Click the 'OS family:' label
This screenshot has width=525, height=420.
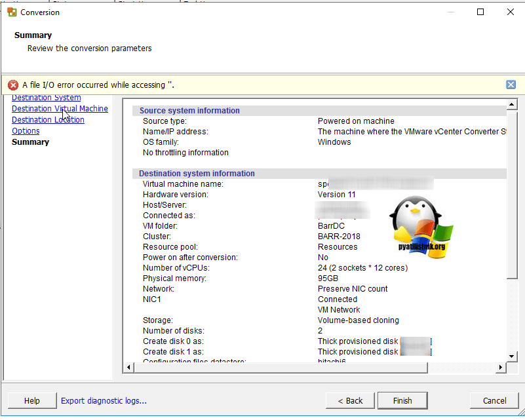click(161, 142)
